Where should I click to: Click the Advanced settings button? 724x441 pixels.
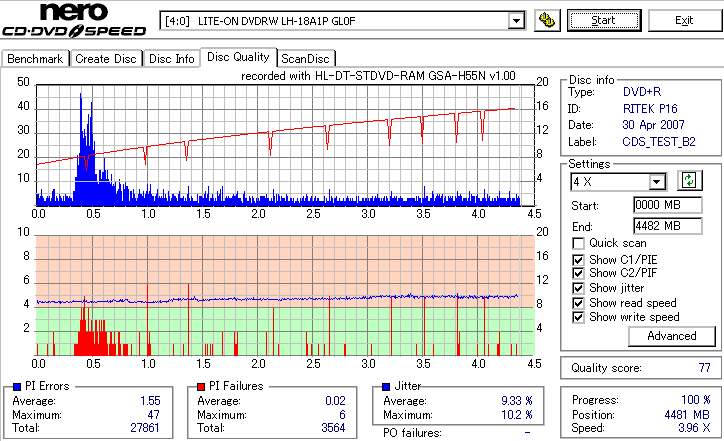tap(672, 336)
